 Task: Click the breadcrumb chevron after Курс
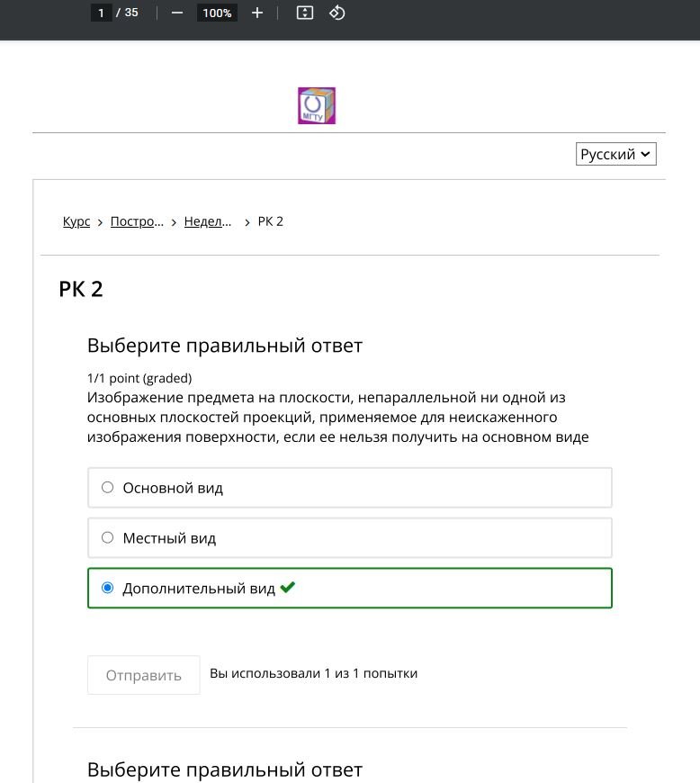pos(100,222)
